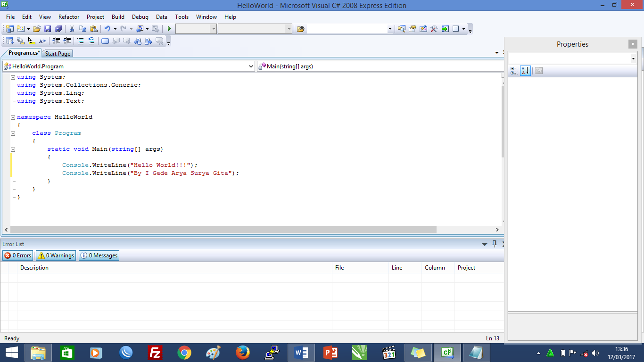Cut the selection with the scissors icon
Viewport: 644px width, 362px height.
[x=72, y=29]
